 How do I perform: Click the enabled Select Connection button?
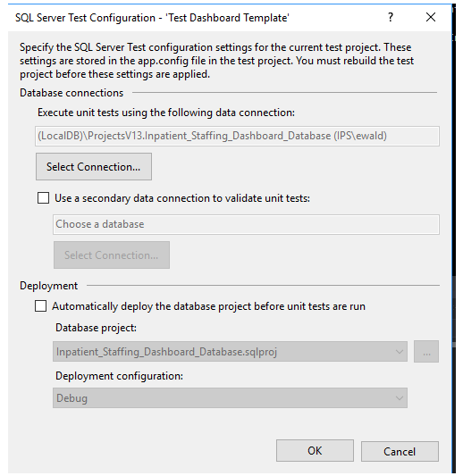point(94,167)
